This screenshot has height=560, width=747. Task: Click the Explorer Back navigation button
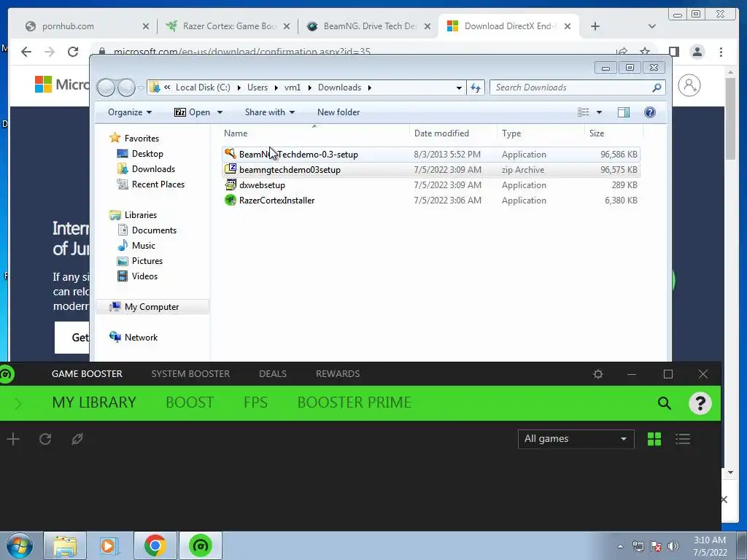click(x=106, y=87)
